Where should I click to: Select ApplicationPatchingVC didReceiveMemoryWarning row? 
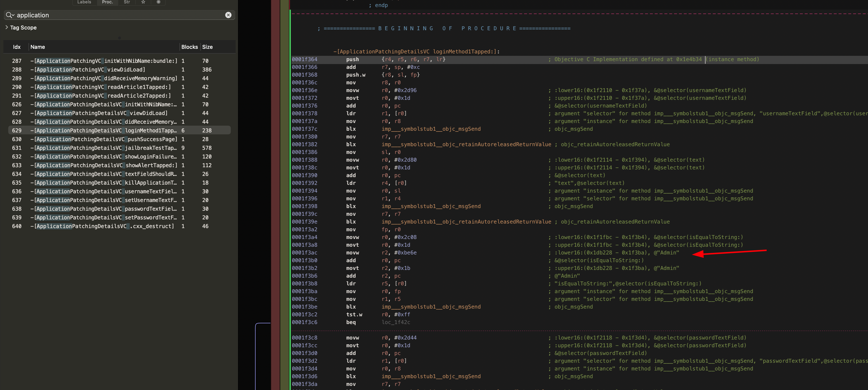point(119,78)
